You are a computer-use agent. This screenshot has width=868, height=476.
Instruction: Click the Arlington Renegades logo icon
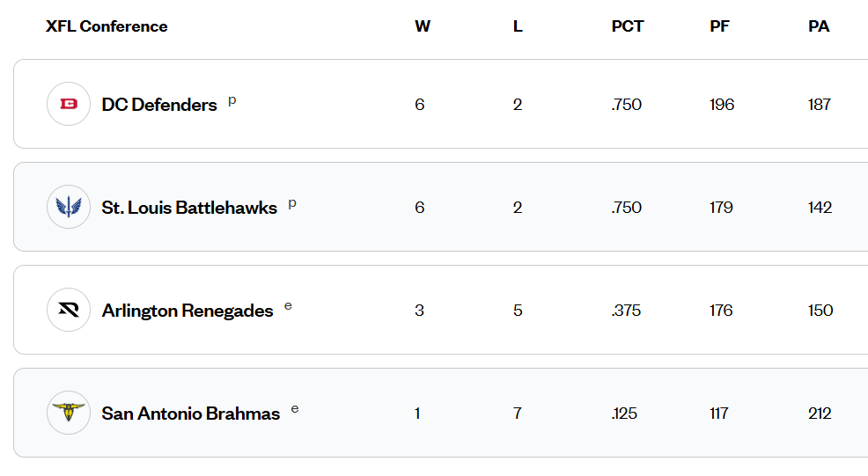click(69, 310)
